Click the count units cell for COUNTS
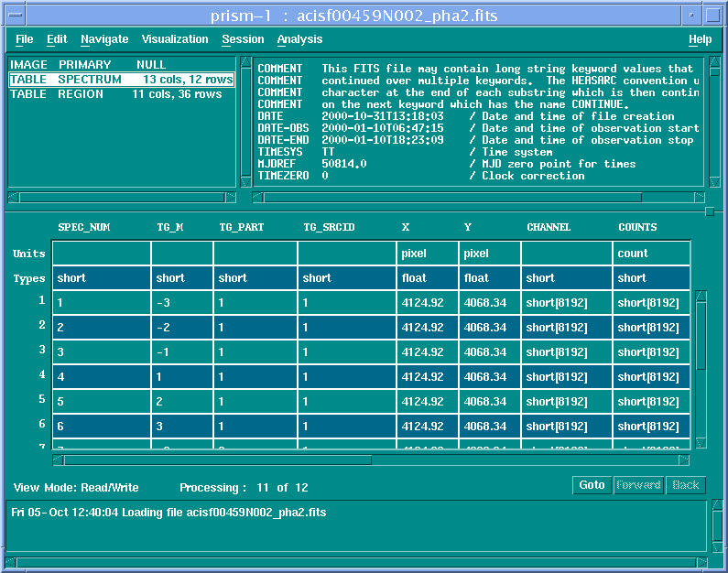This screenshot has width=728, height=573. pos(651,254)
